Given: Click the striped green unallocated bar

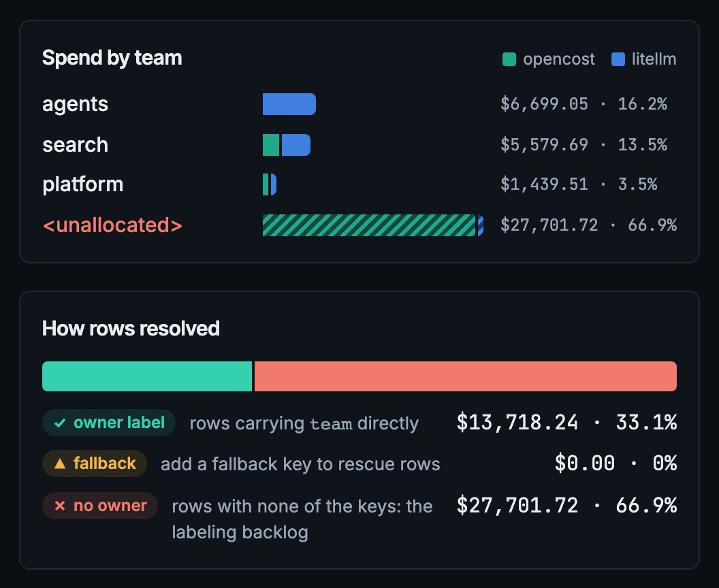Looking at the screenshot, I should [369, 225].
